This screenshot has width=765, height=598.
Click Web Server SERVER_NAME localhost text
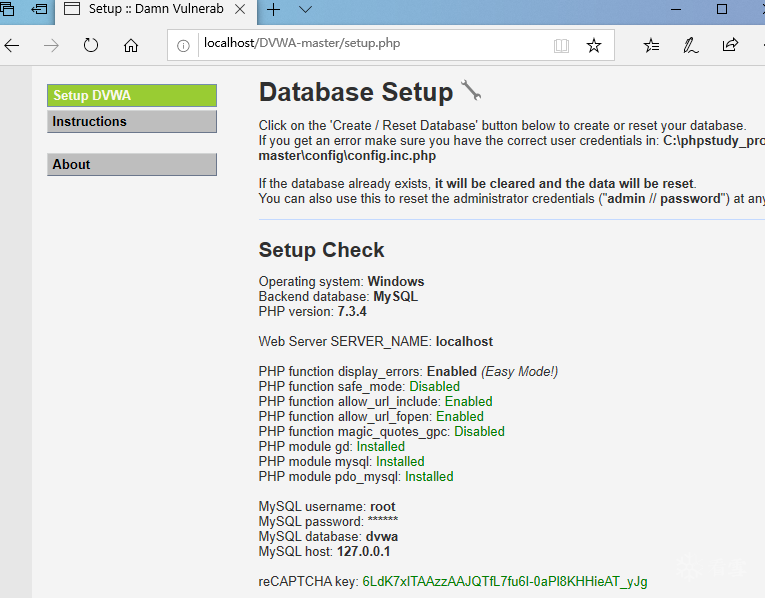376,341
